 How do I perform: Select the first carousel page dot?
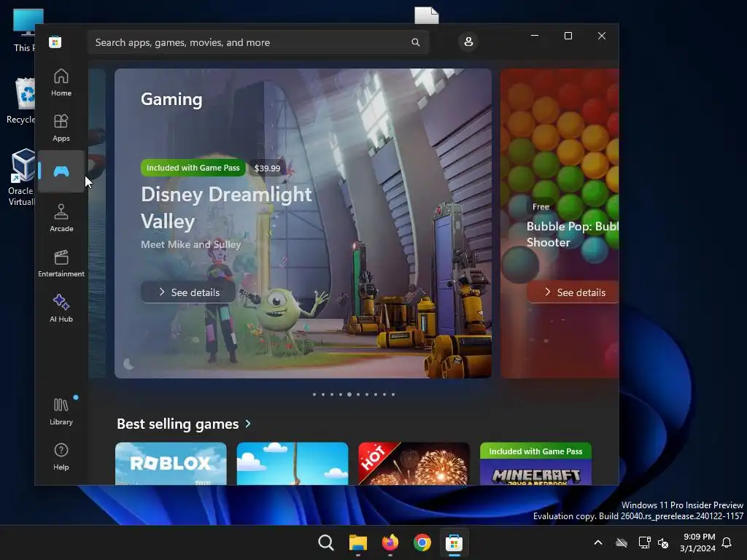coord(314,394)
